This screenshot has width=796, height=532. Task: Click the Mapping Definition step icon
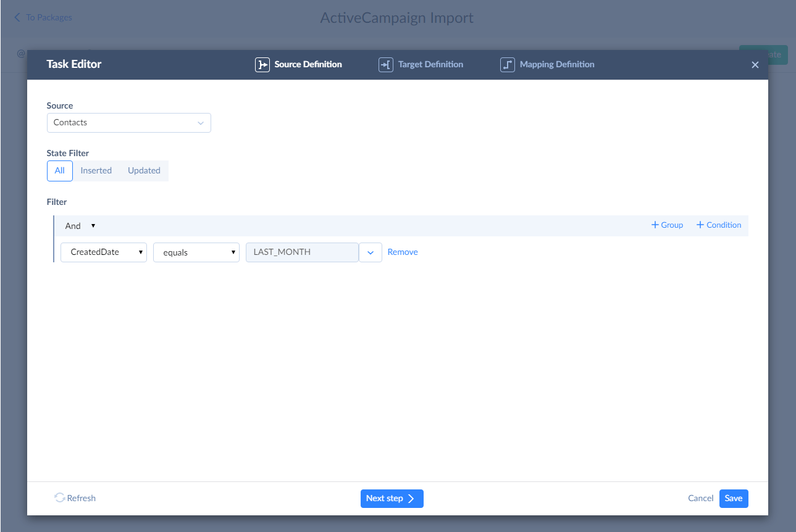click(508, 65)
